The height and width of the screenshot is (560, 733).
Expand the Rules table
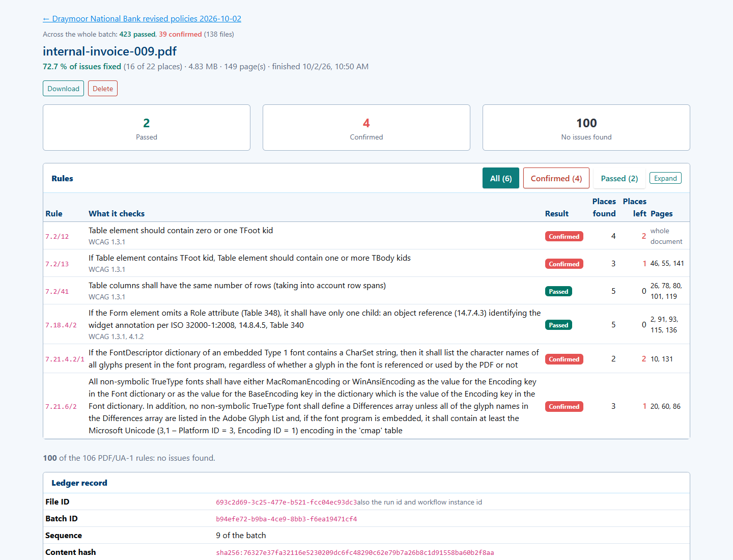[x=665, y=178]
